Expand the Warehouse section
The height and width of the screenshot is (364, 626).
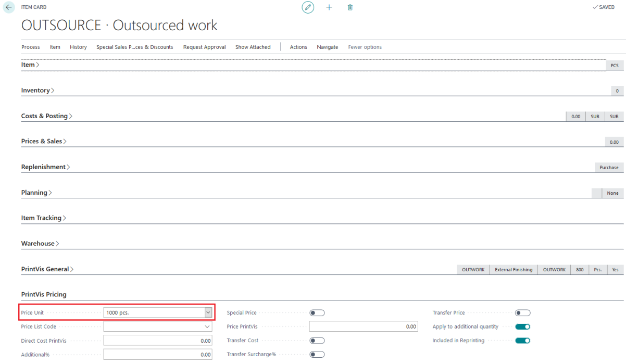click(40, 244)
